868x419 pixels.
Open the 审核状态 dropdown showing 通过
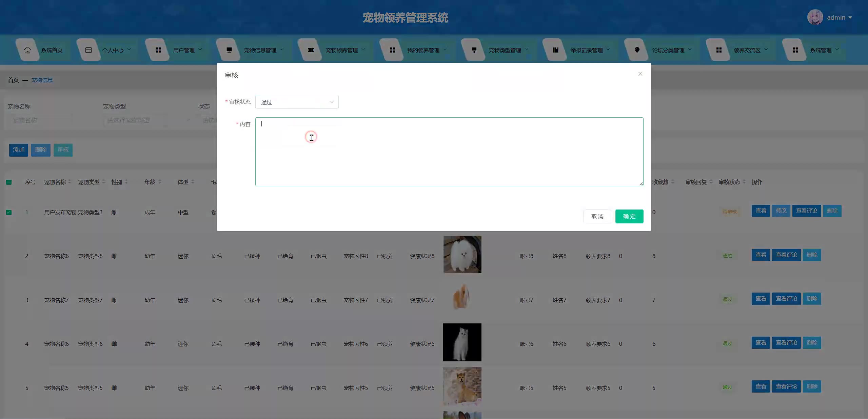coord(297,102)
